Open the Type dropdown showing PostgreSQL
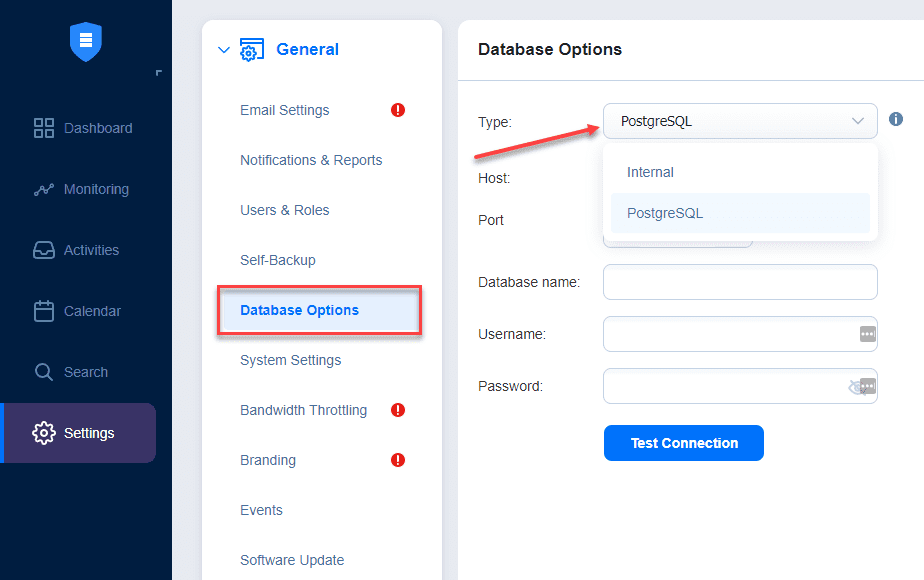Screen dimensions: 924x580 pos(740,121)
